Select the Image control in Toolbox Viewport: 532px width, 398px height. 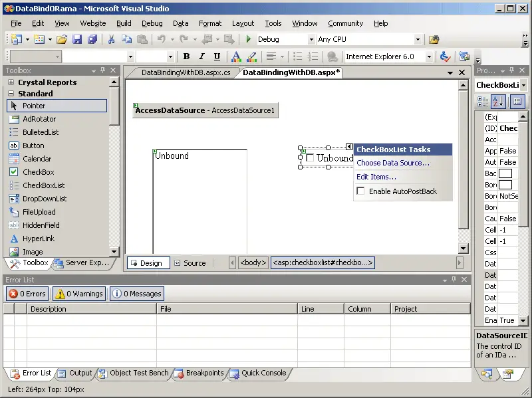[x=57, y=252]
